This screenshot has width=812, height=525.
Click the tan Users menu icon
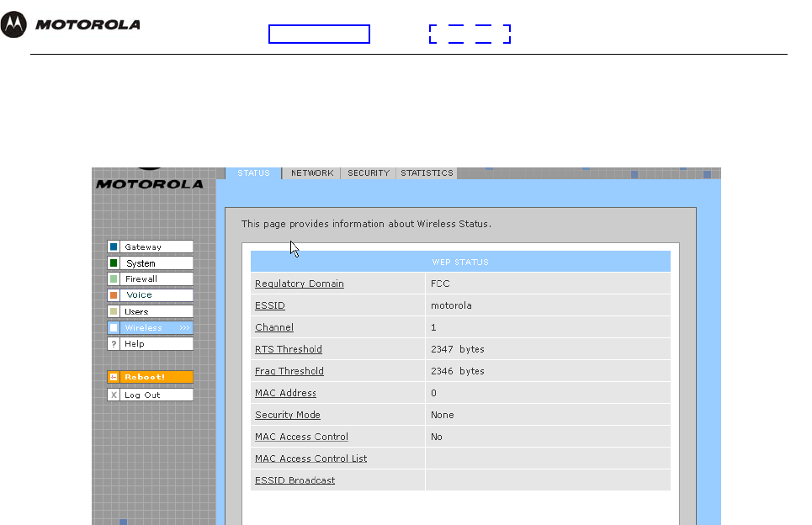coord(114,311)
